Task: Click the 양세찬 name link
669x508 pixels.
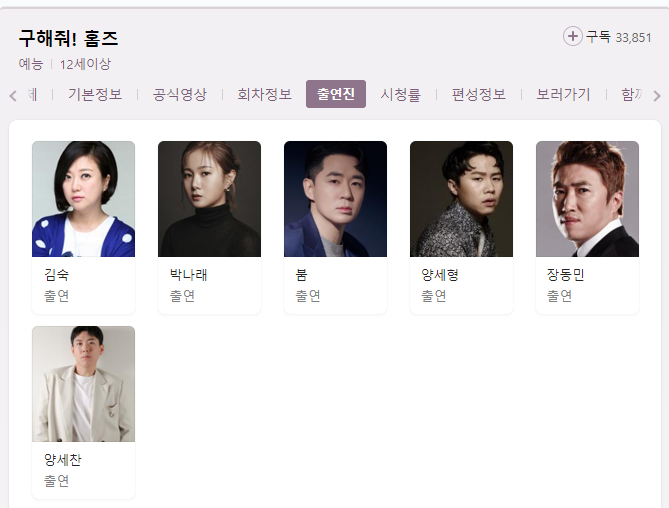Action: (63, 460)
